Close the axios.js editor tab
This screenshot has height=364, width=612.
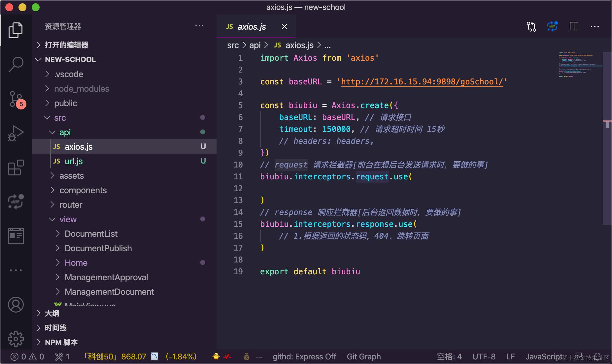tap(284, 26)
